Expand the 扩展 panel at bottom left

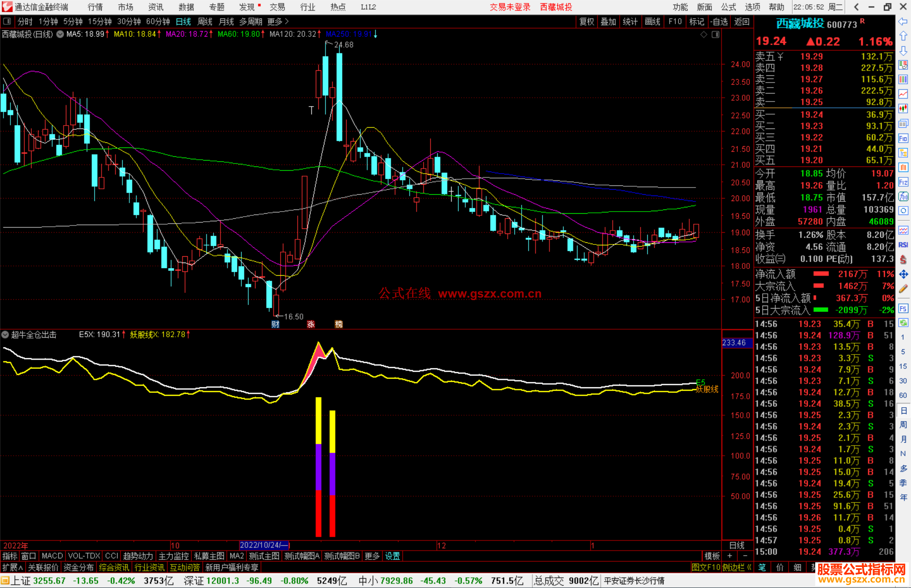[13, 567]
